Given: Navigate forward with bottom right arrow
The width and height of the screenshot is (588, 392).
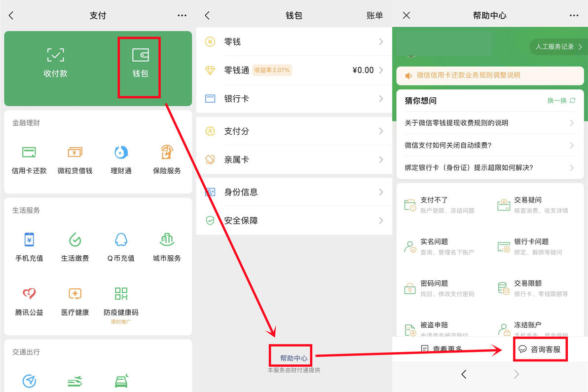Looking at the screenshot, I should tap(516, 374).
